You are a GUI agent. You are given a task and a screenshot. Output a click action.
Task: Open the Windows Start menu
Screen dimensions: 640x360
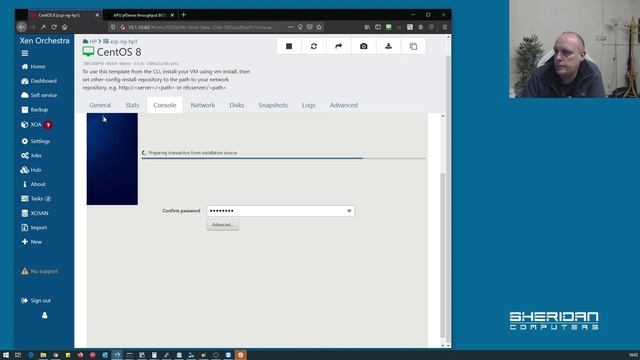click(6, 355)
